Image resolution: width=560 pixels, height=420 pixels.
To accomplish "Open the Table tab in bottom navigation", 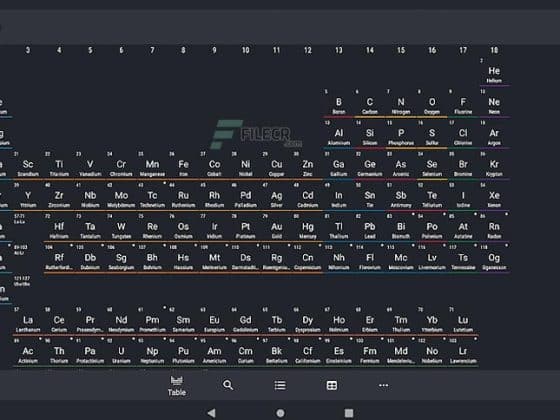I will [x=177, y=386].
